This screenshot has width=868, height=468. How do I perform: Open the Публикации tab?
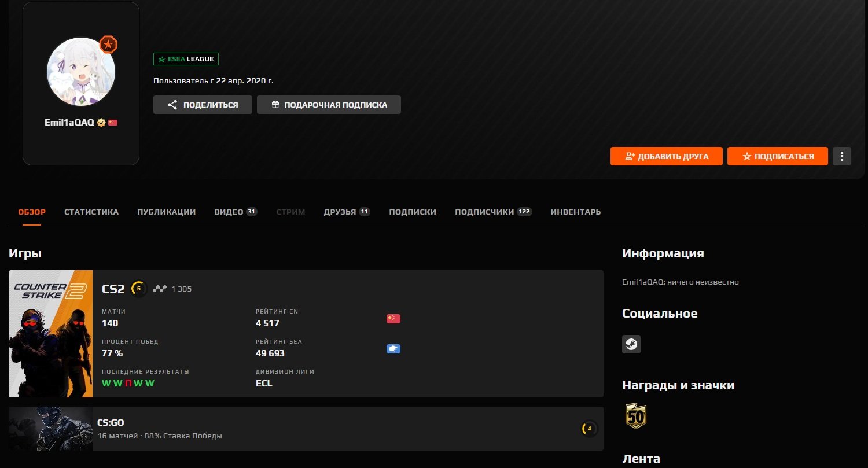click(x=167, y=212)
